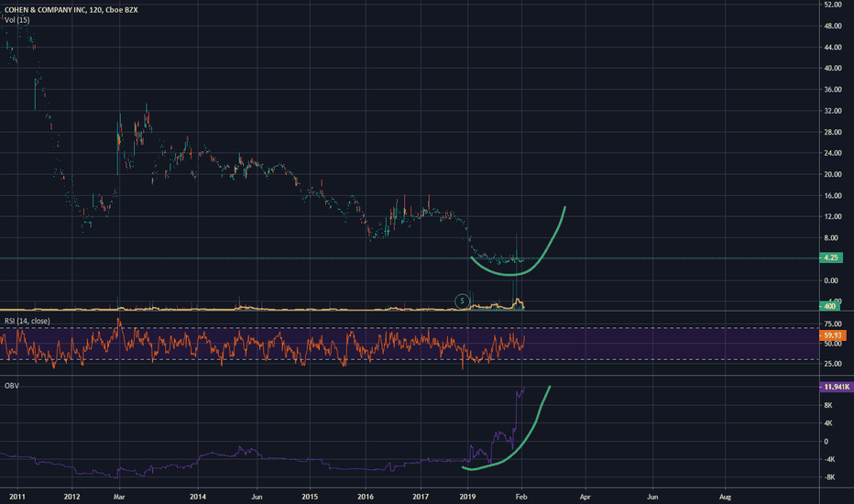Select the Vol (15) indicator legend

click(x=17, y=20)
